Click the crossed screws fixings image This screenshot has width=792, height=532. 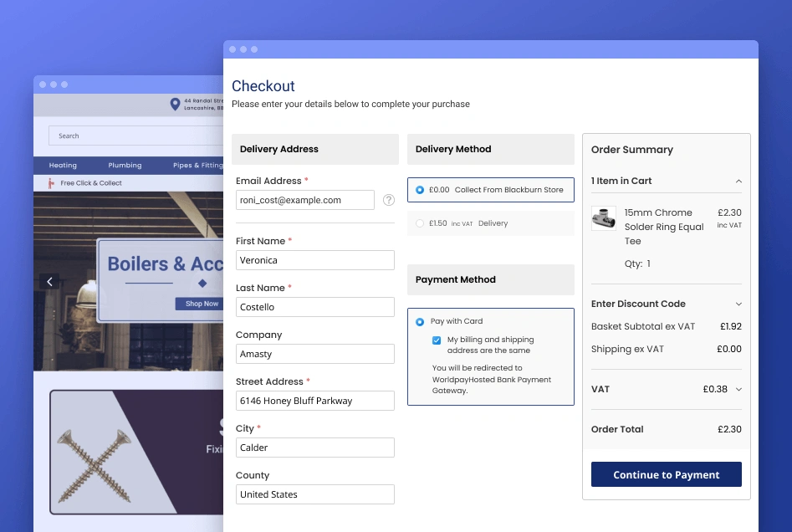pos(94,452)
